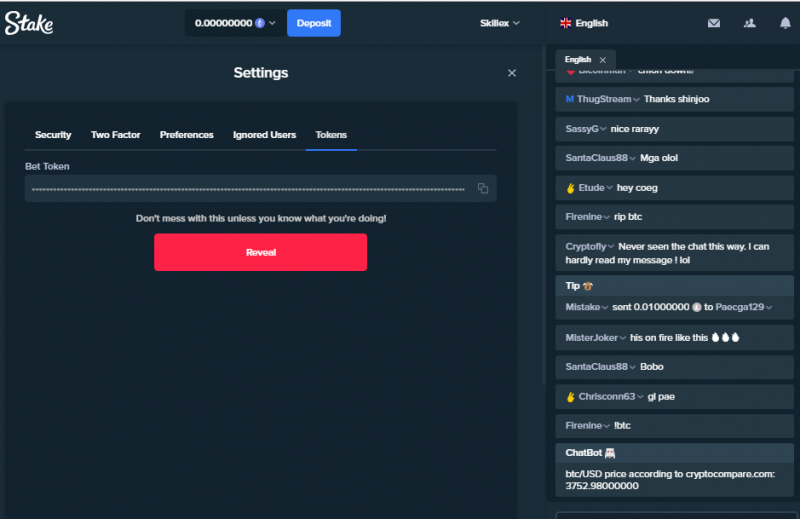The height and width of the screenshot is (519, 800).
Task: Click the chat message input box
Action: (x=677, y=515)
